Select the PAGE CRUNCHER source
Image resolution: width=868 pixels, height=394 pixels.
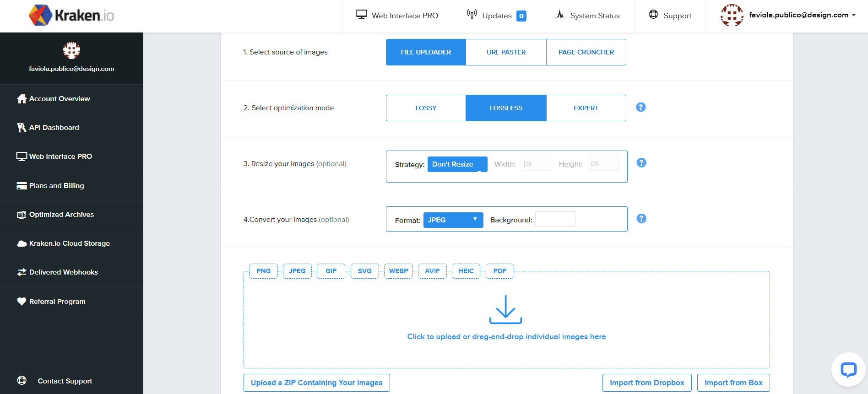pos(586,52)
